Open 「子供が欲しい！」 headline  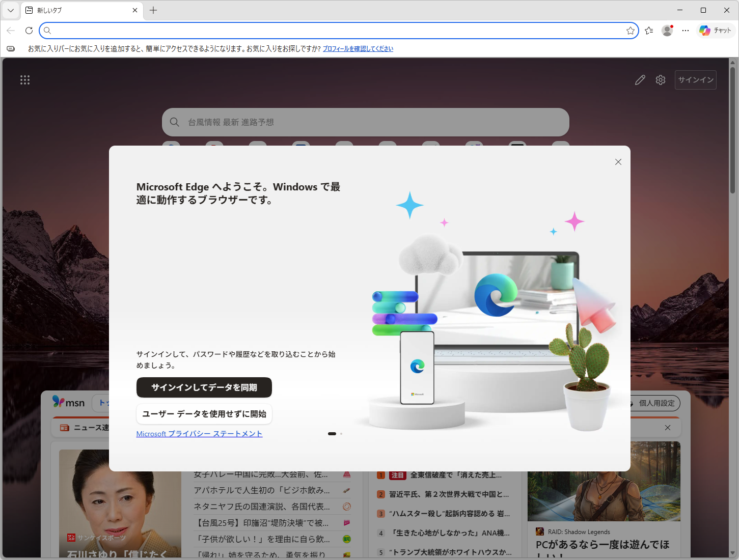point(262,539)
